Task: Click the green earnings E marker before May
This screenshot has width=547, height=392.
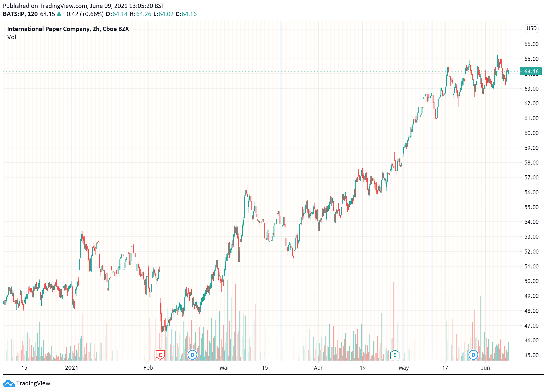Action: click(395, 355)
